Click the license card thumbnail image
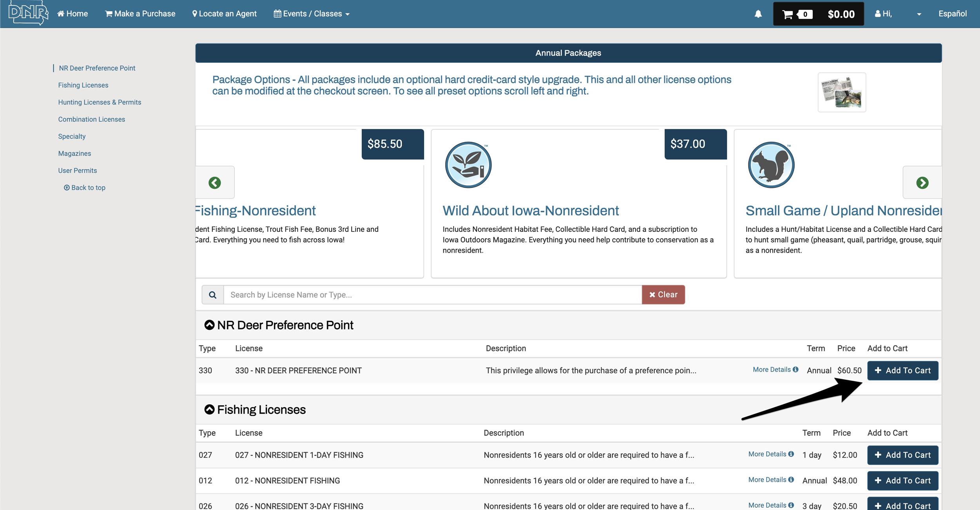Viewport: 980px width, 510px height. (842, 92)
